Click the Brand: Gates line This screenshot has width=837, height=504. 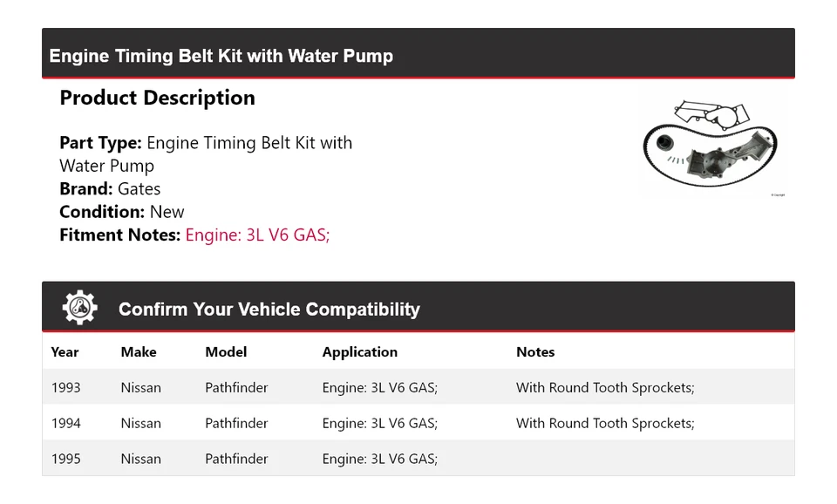(110, 189)
